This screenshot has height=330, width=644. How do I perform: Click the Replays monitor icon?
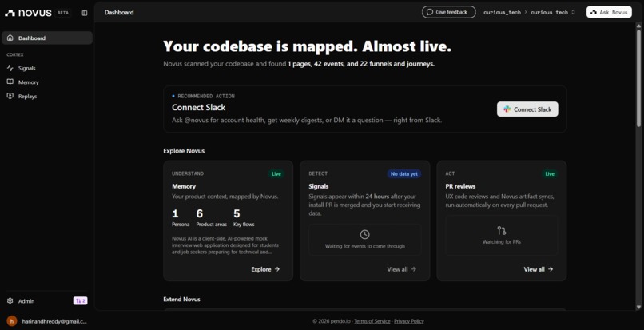click(10, 96)
